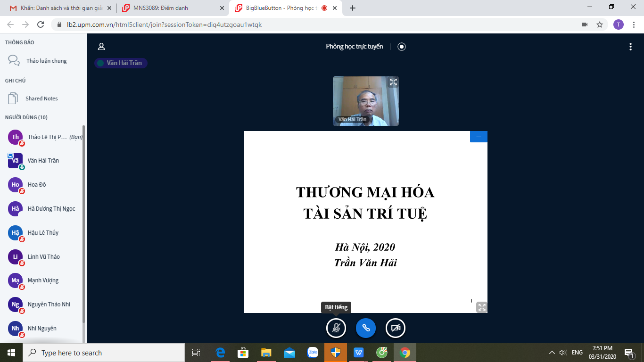
Task: Click user Hoa Đỗ in list
Action: 37,185
